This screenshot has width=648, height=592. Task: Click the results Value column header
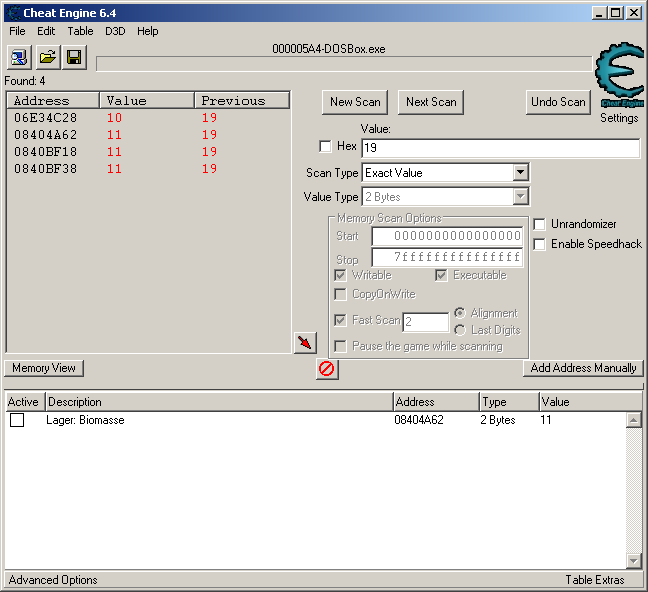tap(147, 100)
